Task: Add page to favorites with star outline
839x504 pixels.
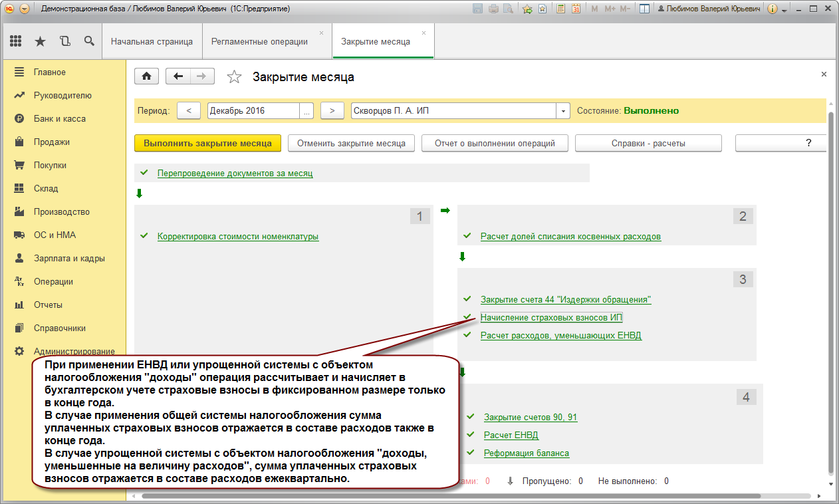Action: (x=234, y=77)
